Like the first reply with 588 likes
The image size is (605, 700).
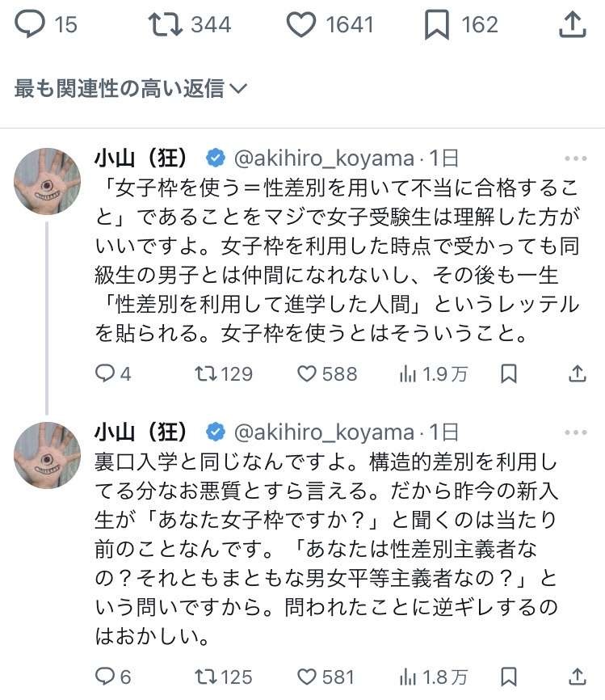[x=307, y=373]
